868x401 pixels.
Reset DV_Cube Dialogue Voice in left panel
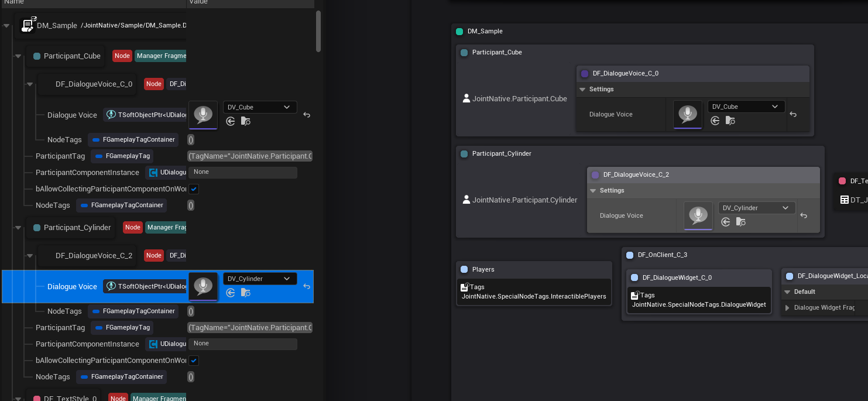(307, 115)
